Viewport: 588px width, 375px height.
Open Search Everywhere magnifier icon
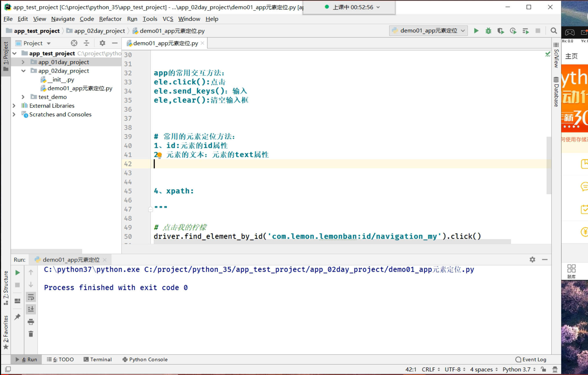click(554, 31)
